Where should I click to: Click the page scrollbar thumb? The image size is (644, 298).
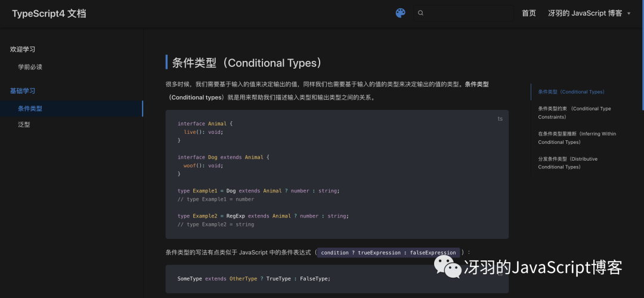(642, 55)
